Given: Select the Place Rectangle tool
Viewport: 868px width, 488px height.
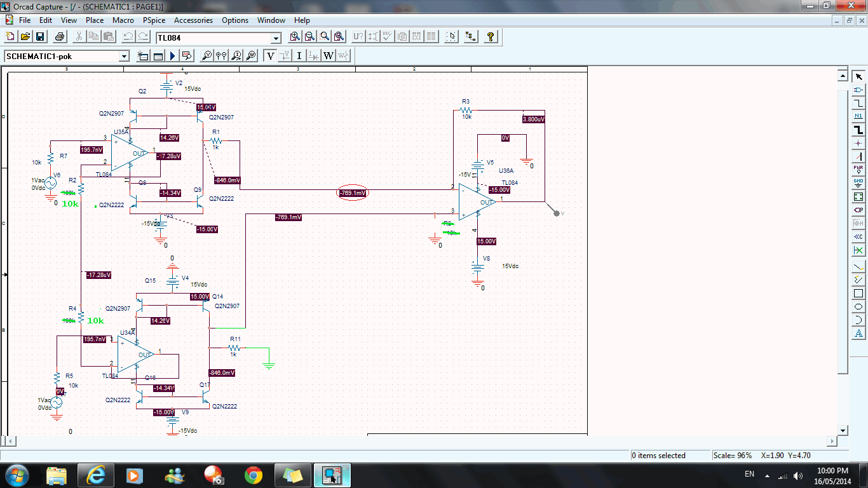Looking at the screenshot, I should coord(858,293).
